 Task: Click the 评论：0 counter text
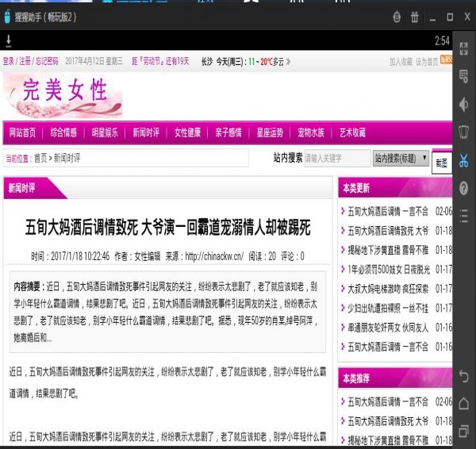coord(292,256)
